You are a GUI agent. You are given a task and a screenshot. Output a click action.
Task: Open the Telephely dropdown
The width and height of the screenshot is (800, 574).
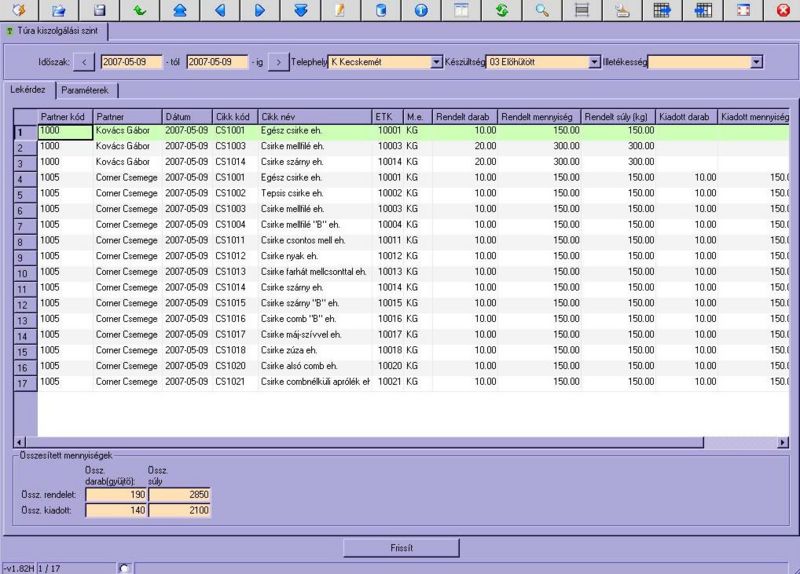click(436, 62)
